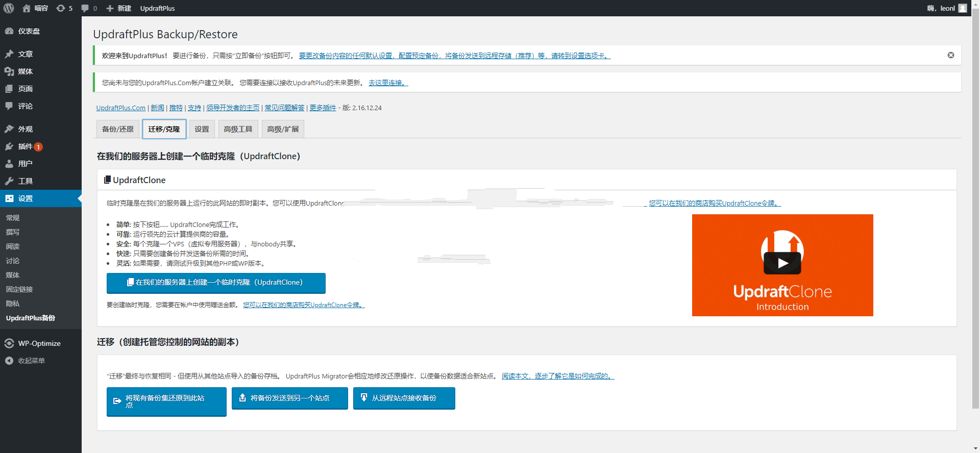Viewport: 980px width, 453px height.
Task: Click 将现有备份集还原到此站点 button
Action: [x=166, y=401]
